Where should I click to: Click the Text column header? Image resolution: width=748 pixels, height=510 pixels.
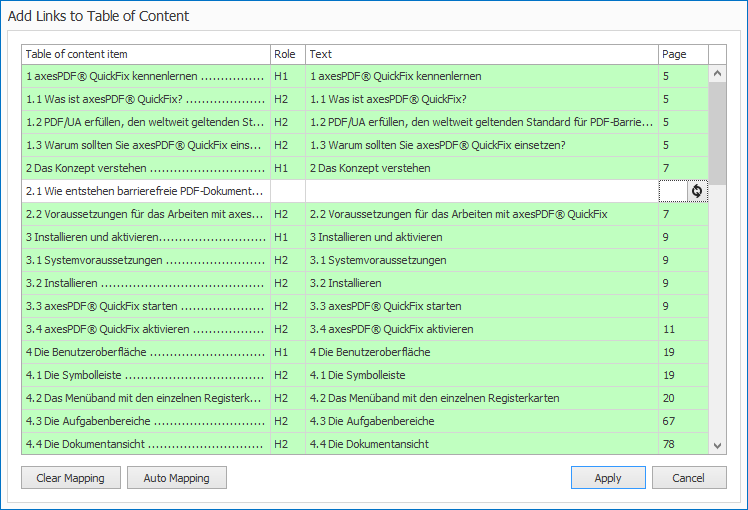click(x=482, y=54)
